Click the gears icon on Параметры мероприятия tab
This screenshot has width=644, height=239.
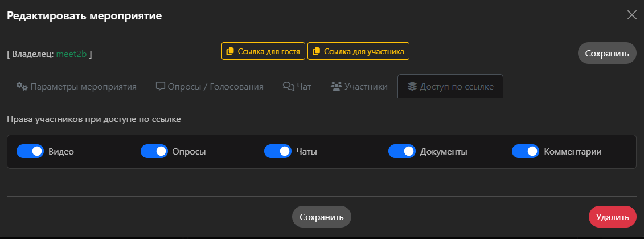click(22, 86)
